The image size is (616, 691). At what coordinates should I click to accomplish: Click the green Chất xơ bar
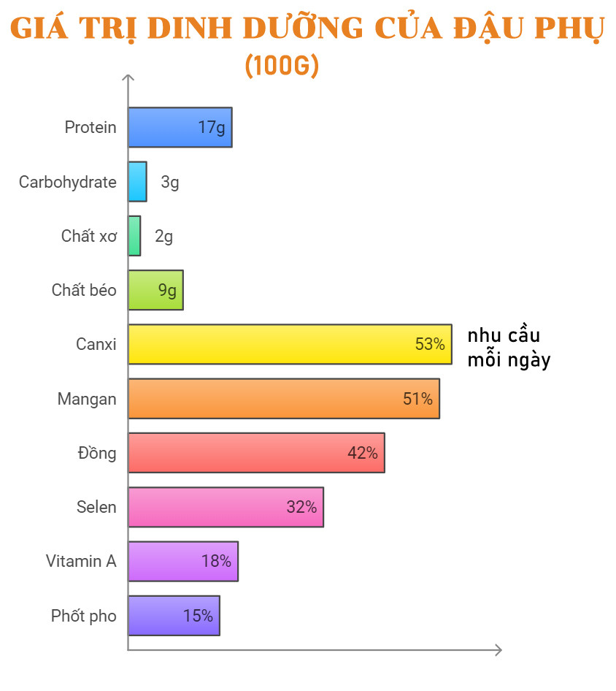135,236
